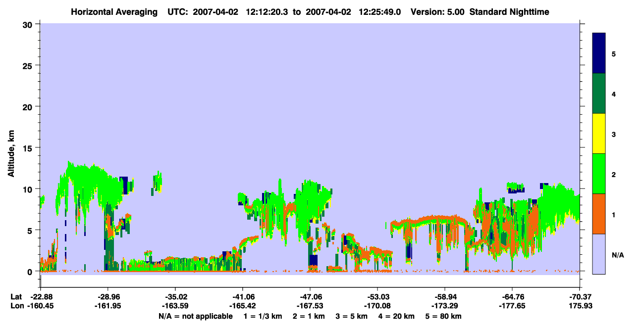
Task: Click latitude value -70.37
Action: 580,297
